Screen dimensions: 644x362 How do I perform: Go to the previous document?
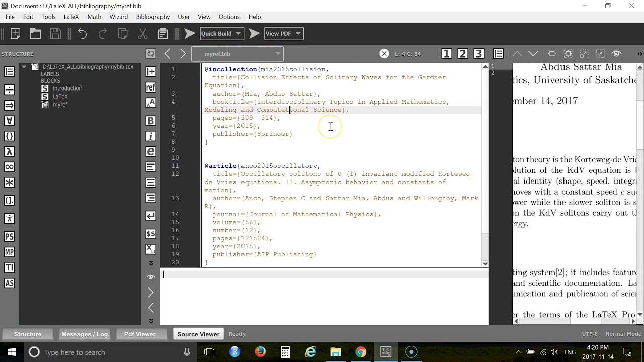[168, 54]
